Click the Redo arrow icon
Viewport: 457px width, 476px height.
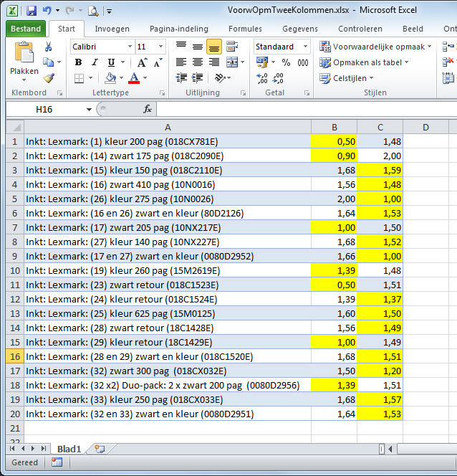(69, 11)
